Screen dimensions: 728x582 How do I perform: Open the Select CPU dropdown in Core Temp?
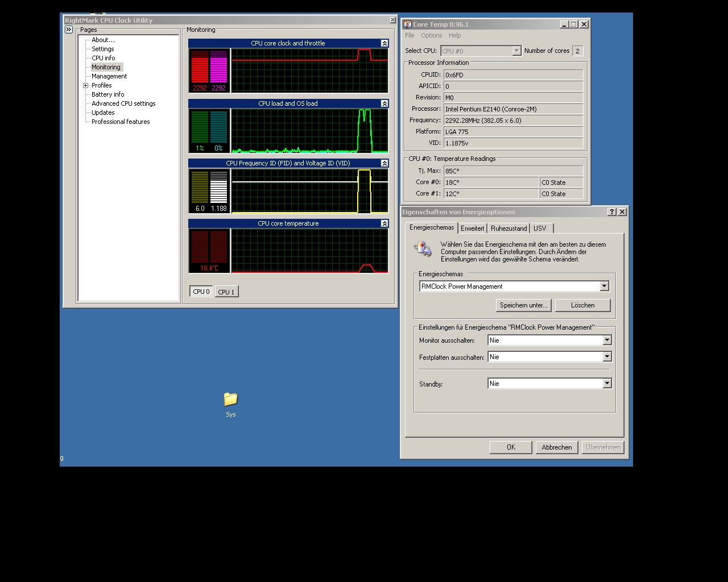tap(516, 51)
